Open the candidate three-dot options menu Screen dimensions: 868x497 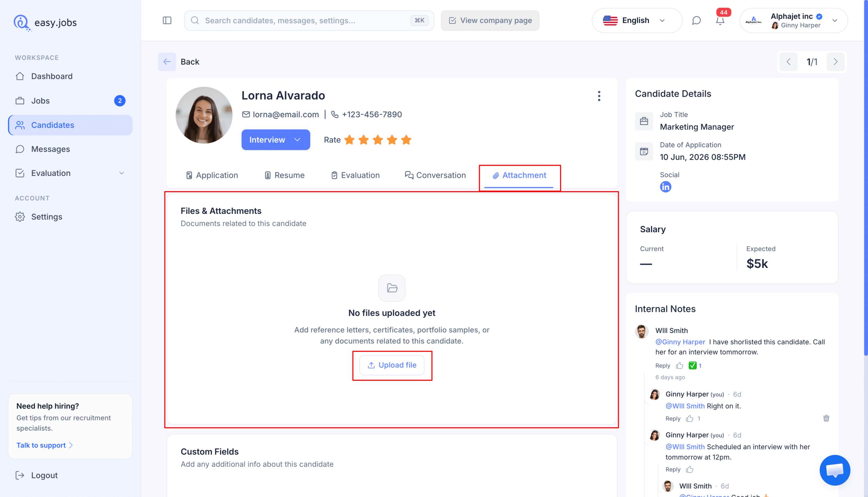point(599,96)
